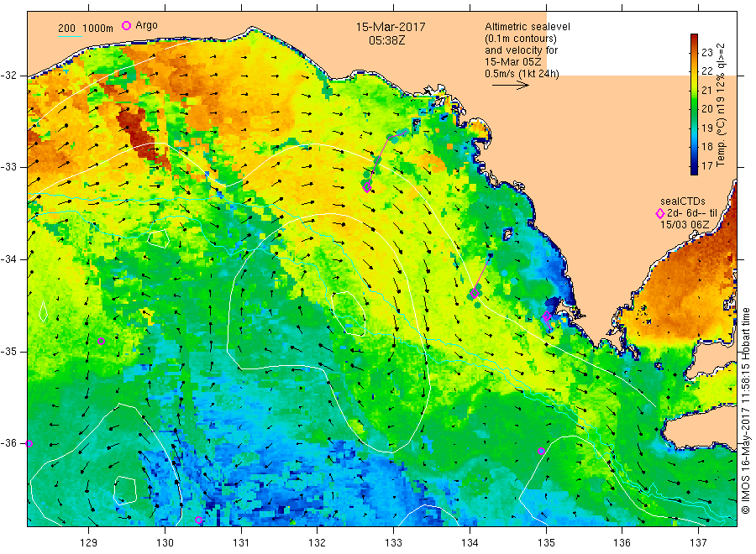Select the Argo float marker on the left edge at 36°S

[x=29, y=444]
